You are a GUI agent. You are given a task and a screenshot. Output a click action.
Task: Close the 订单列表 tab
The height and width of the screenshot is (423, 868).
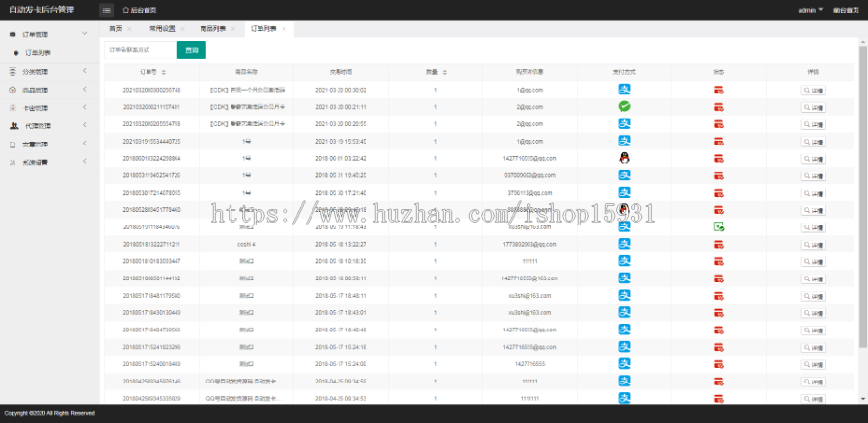point(284,29)
